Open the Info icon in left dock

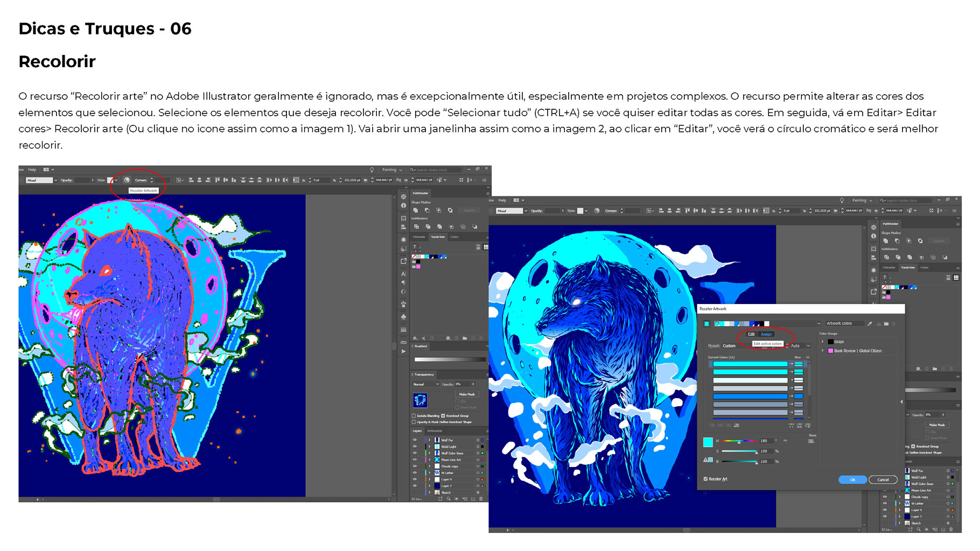point(403,206)
